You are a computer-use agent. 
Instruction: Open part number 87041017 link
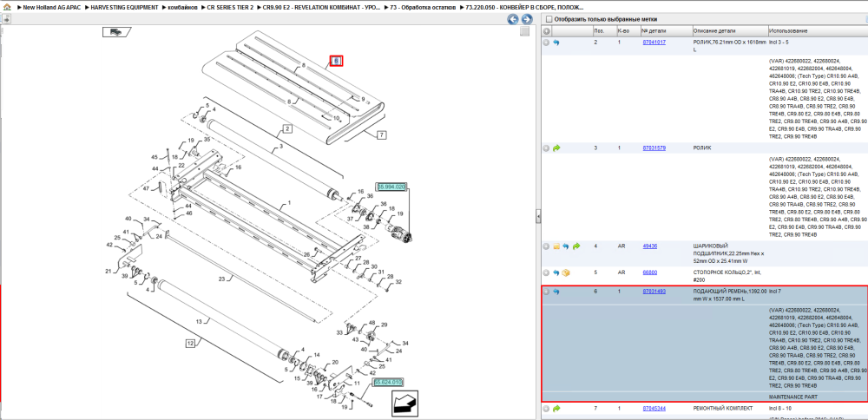(654, 42)
